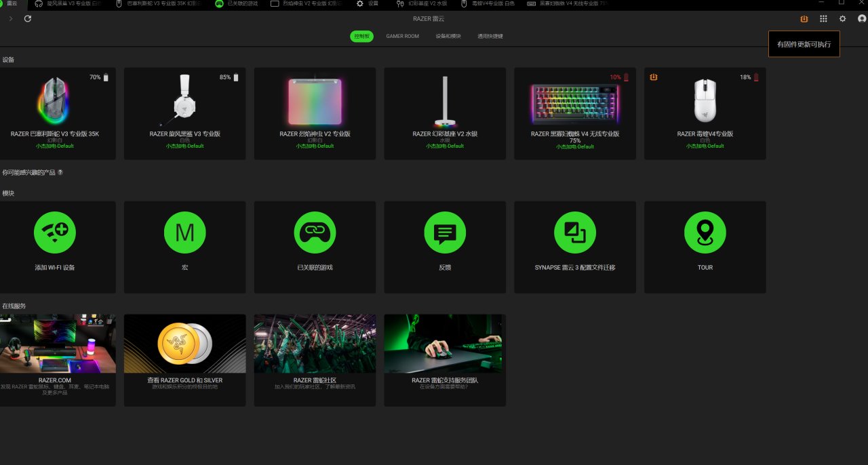Open 查看 RAZER GOLD 和 SILVER tile

coord(184,360)
